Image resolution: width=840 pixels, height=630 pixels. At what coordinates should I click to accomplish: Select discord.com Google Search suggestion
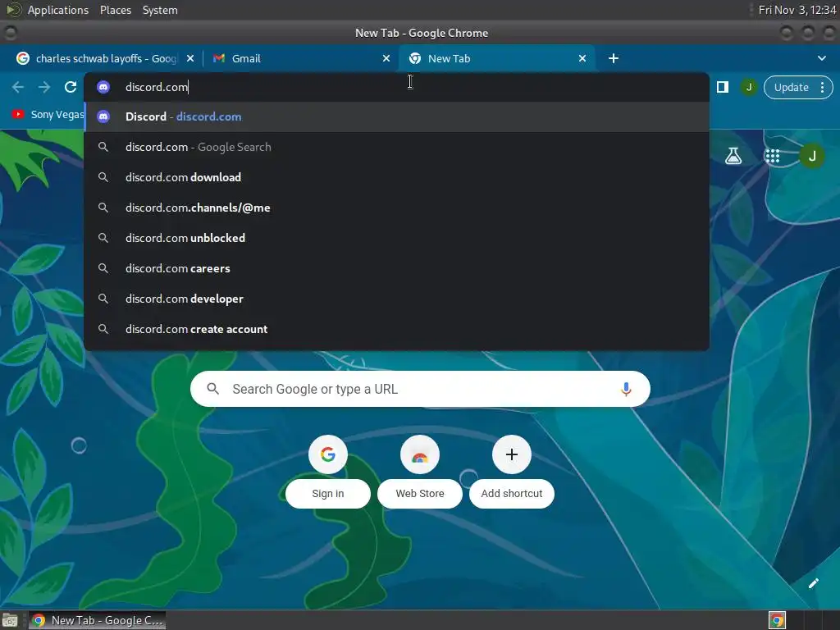(396, 147)
